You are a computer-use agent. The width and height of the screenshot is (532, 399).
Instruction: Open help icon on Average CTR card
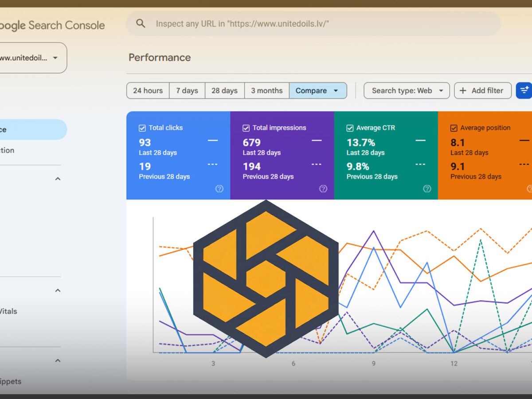point(427,188)
